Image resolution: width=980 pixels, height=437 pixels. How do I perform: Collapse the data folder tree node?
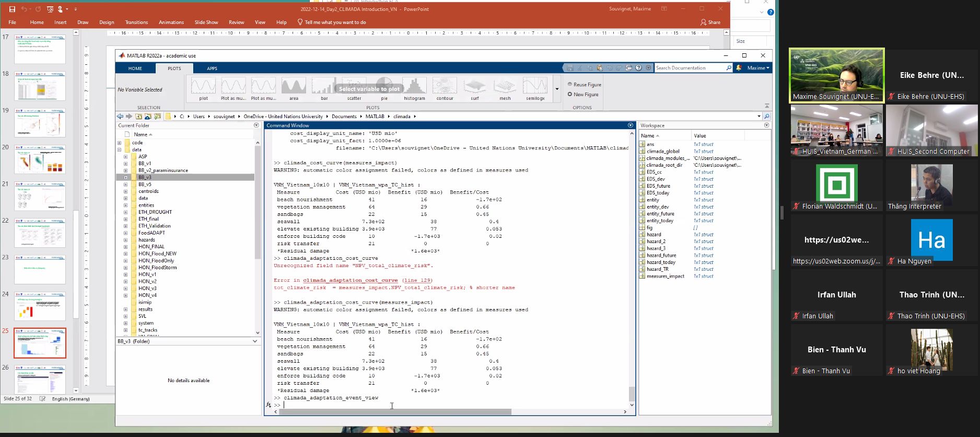[x=120, y=149]
